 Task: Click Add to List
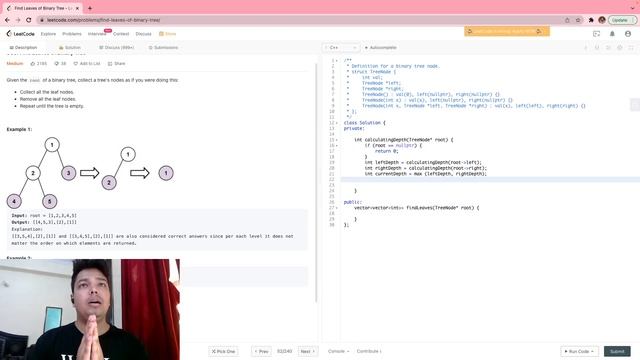click(87, 64)
